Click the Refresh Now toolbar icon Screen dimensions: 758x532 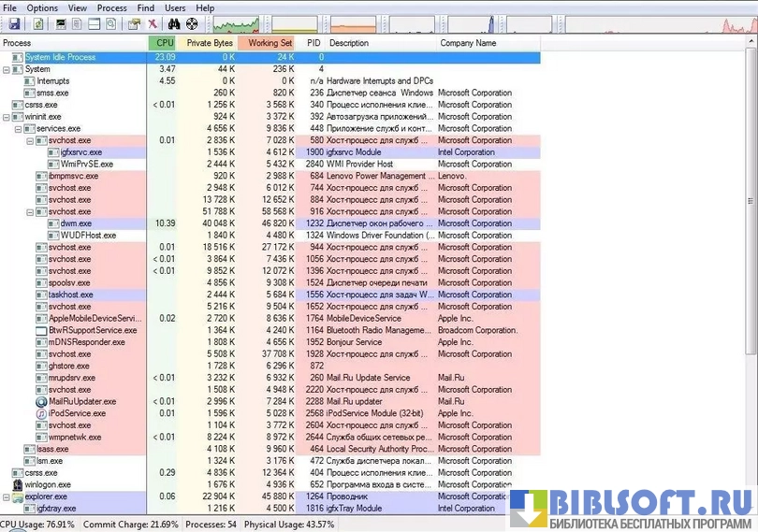click(39, 24)
